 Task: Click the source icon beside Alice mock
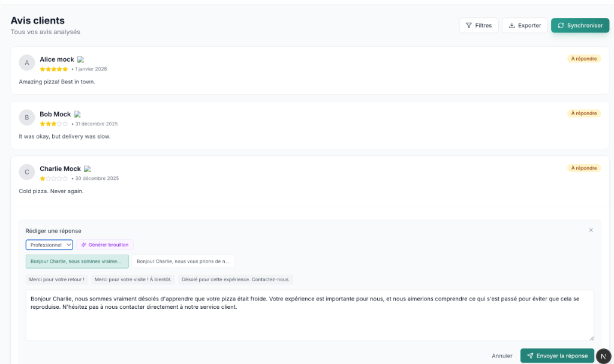click(x=81, y=60)
